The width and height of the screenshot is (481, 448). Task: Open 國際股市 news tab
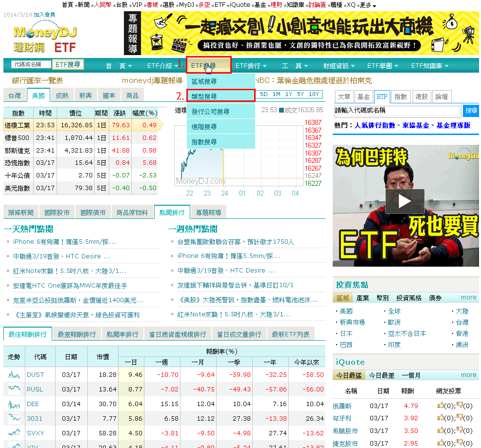(x=57, y=212)
